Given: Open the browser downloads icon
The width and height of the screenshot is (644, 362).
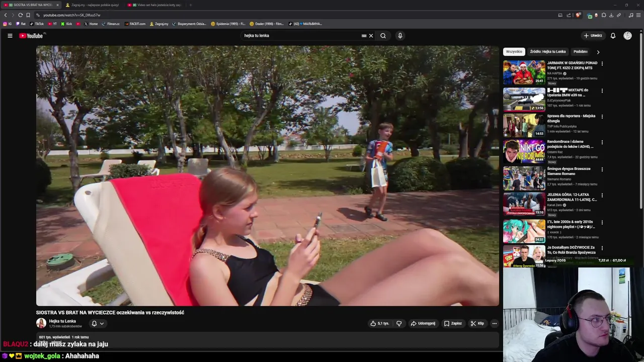Looking at the screenshot, I should tap(611, 15).
